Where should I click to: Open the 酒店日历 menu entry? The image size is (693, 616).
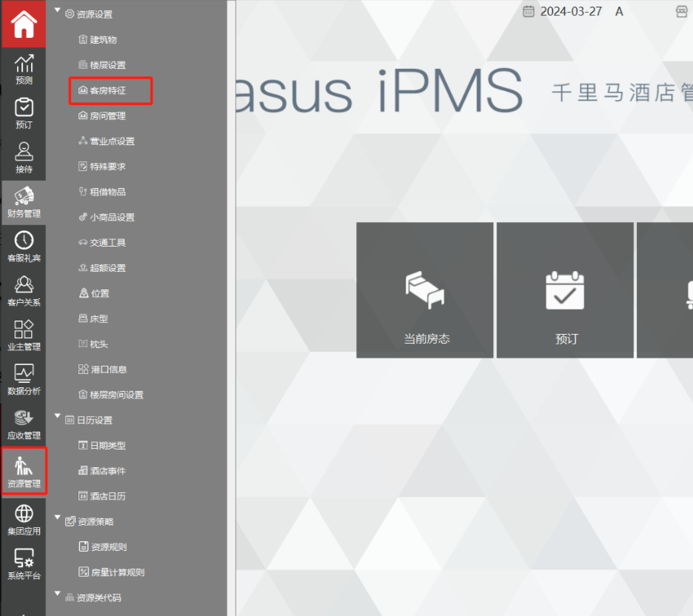pyautogui.click(x=107, y=496)
